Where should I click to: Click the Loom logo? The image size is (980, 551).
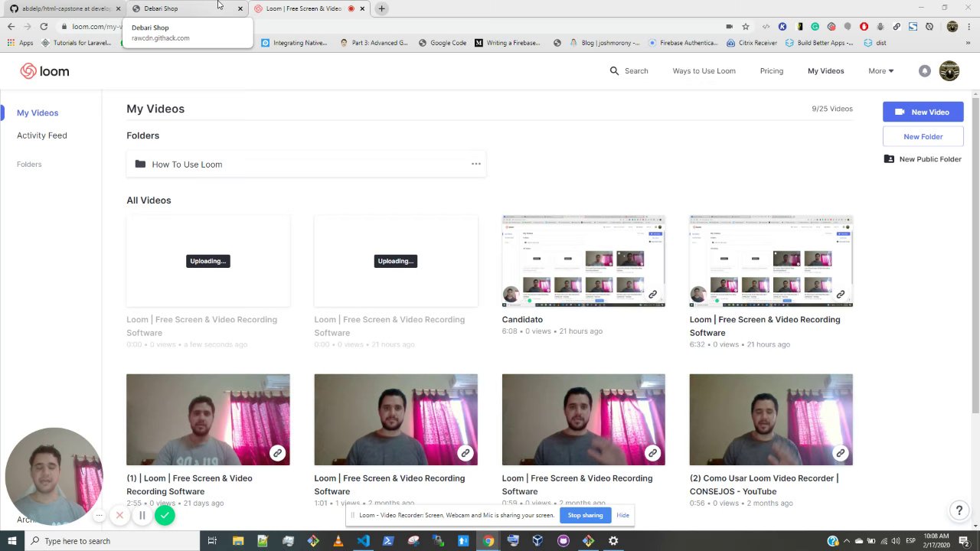44,71
